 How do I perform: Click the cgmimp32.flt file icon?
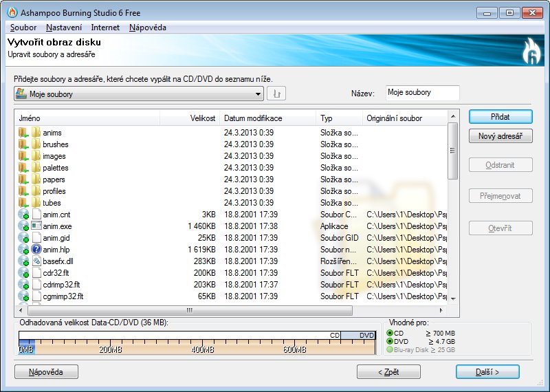36,296
